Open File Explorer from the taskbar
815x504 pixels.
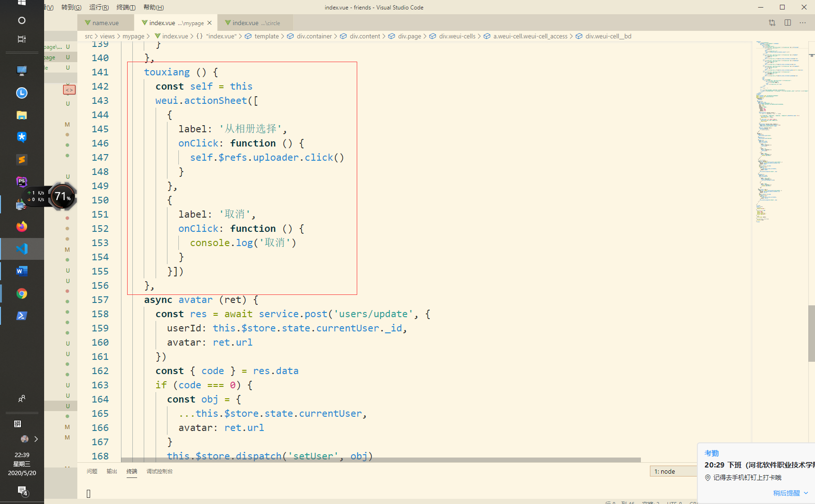[21, 115]
